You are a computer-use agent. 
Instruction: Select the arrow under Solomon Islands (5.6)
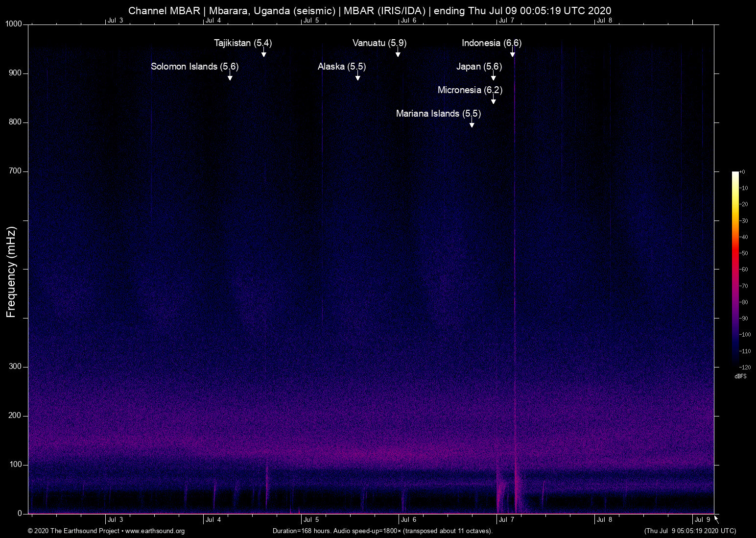230,77
